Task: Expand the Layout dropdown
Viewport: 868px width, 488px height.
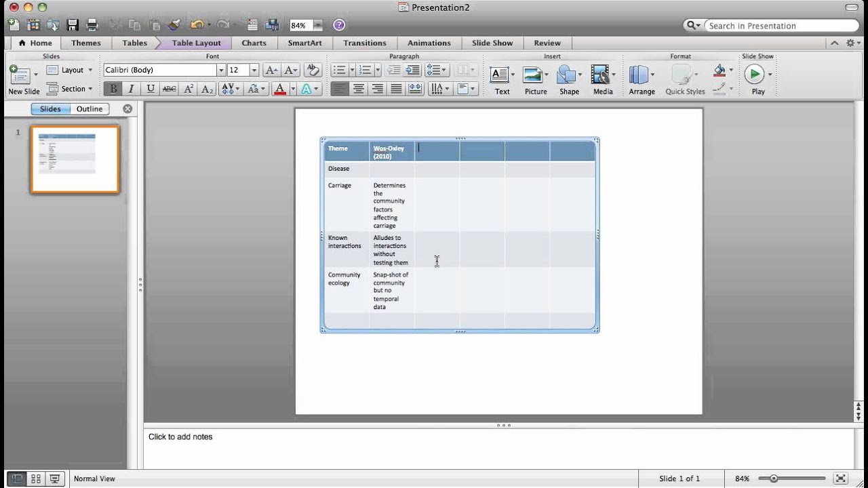Action: point(90,70)
